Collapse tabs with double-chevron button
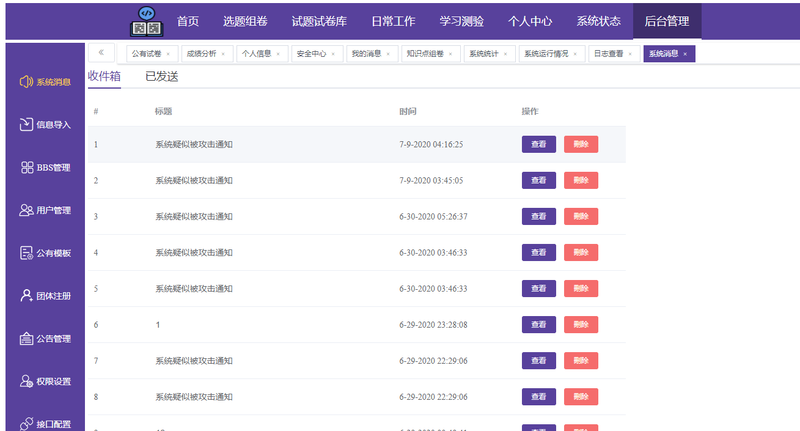 101,53
